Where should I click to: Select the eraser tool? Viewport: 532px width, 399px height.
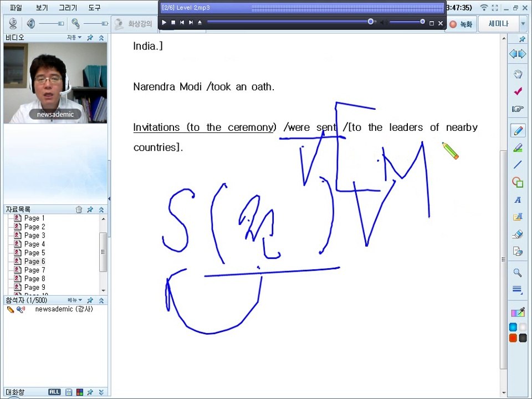pos(518,234)
